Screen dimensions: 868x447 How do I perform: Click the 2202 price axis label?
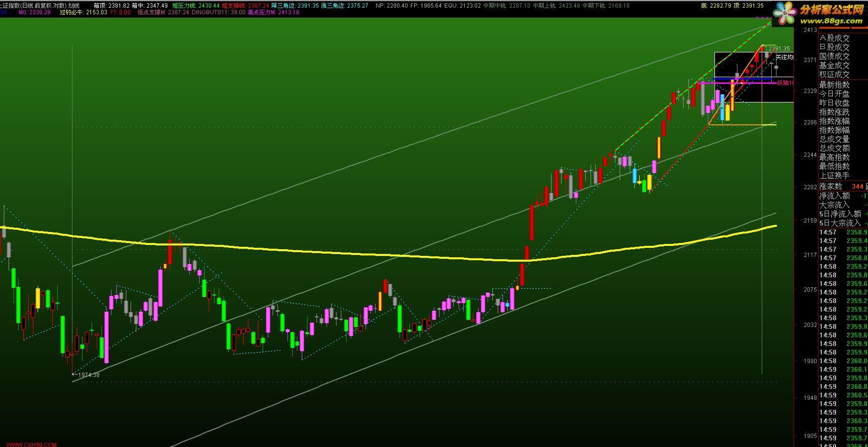[810, 187]
